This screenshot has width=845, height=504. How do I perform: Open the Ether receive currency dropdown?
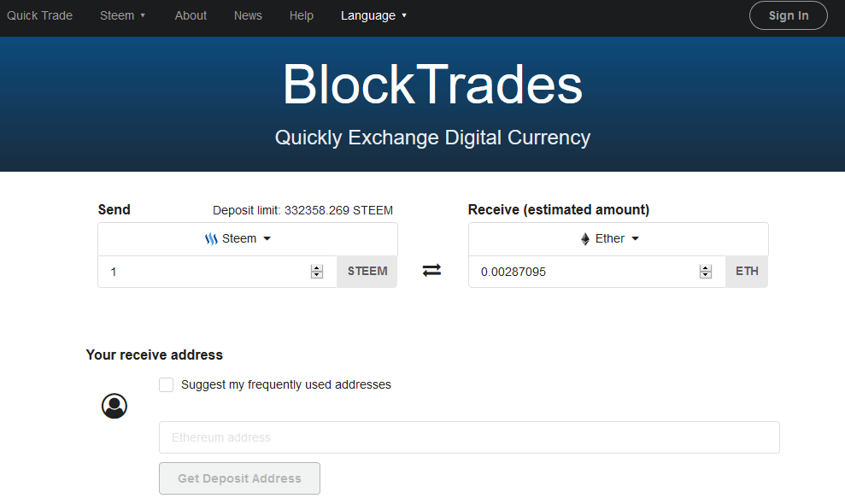pos(618,239)
